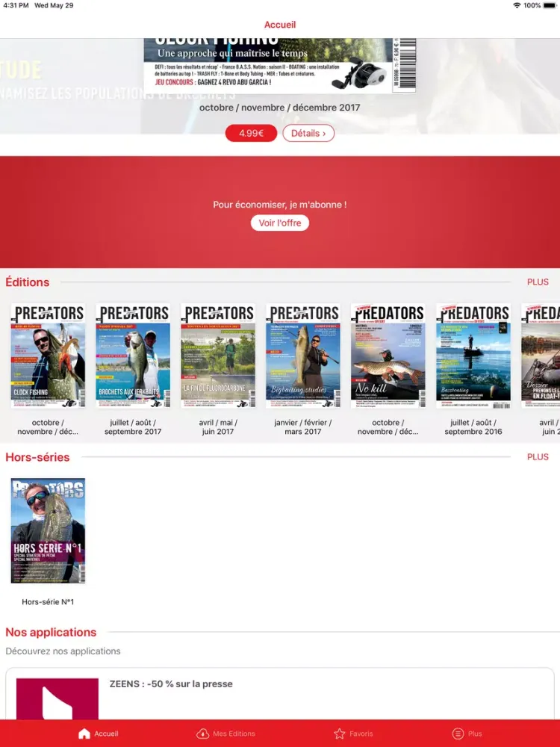Open juillet / août / septembre 2017 cover

[x=133, y=356]
